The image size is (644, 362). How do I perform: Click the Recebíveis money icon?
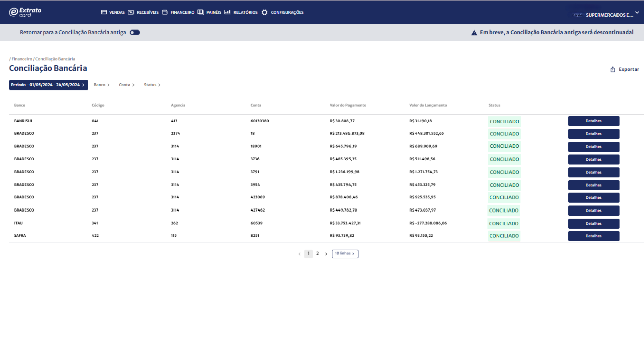(x=131, y=12)
